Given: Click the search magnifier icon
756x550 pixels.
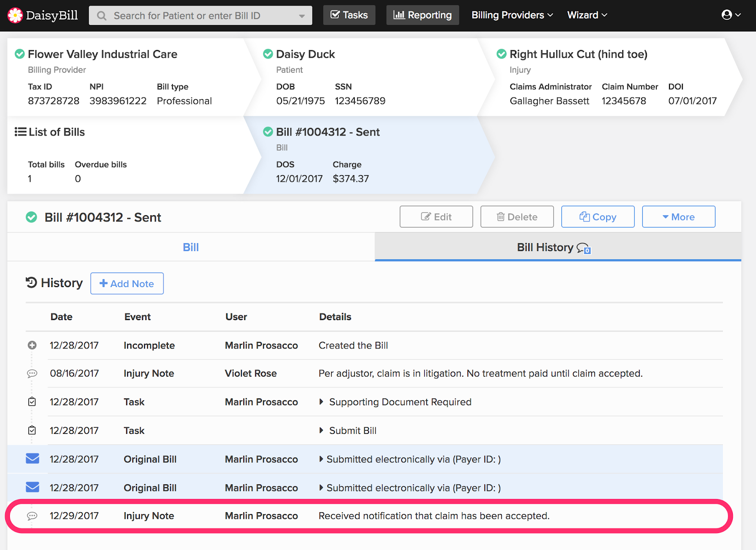Looking at the screenshot, I should 102,16.
